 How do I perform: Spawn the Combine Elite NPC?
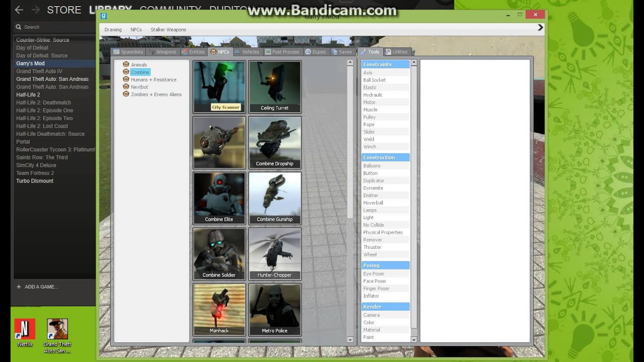point(219,199)
